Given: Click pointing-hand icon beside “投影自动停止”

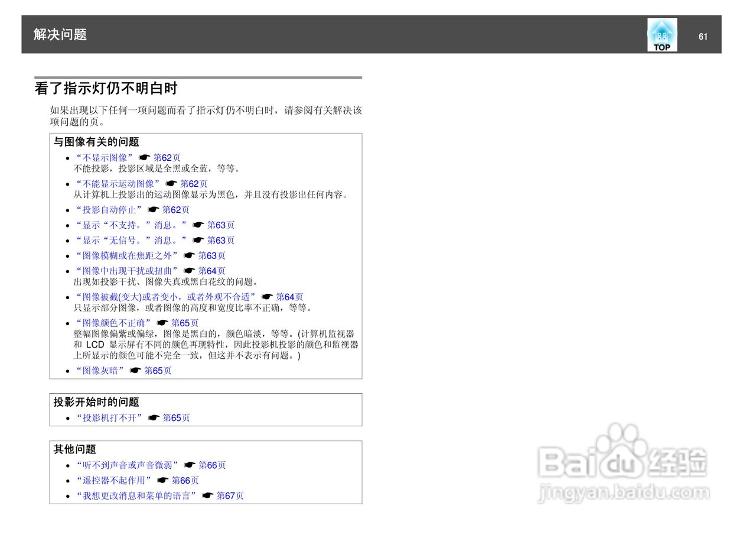Looking at the screenshot, I should click(x=154, y=210).
